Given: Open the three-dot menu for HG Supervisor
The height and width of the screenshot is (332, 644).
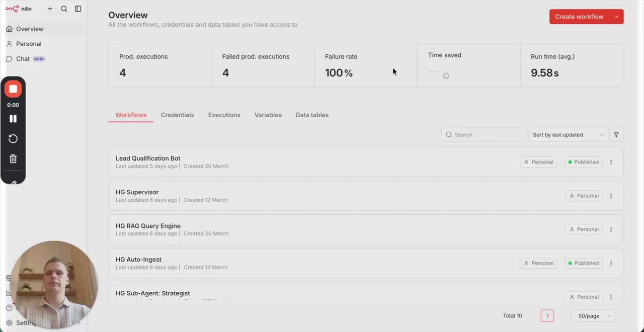Looking at the screenshot, I should (x=611, y=196).
